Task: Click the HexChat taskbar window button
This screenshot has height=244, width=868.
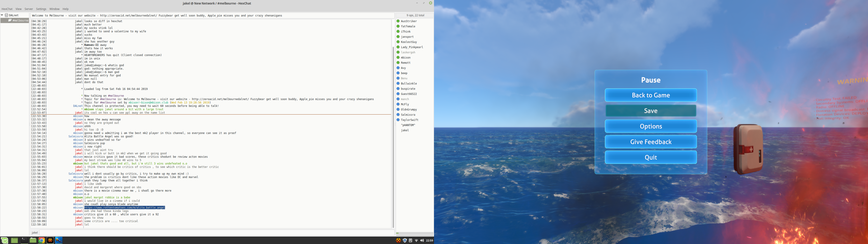Action: tap(50, 240)
